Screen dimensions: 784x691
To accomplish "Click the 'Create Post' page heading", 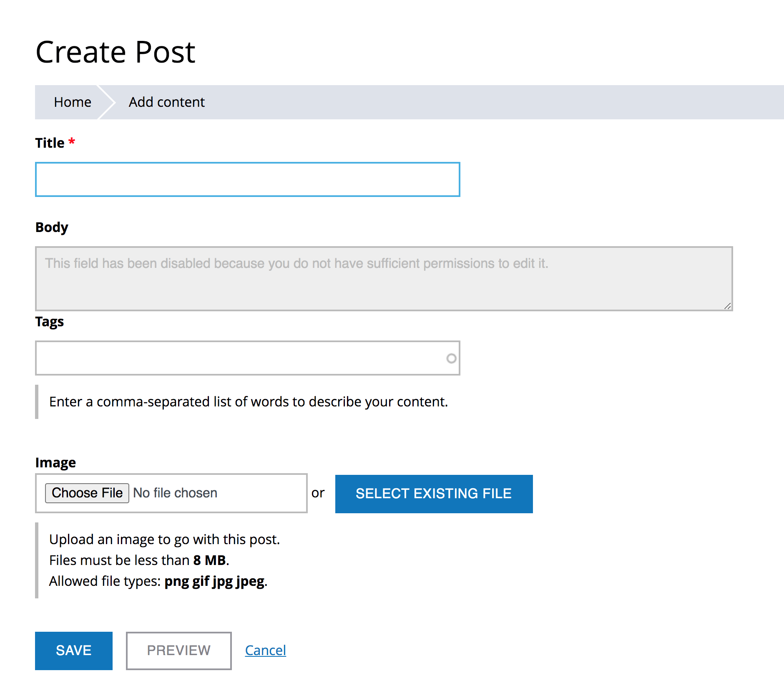I will (x=116, y=52).
